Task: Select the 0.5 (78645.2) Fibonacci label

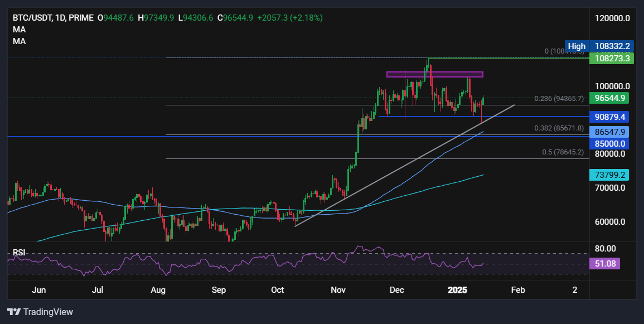Action: pyautogui.click(x=563, y=152)
